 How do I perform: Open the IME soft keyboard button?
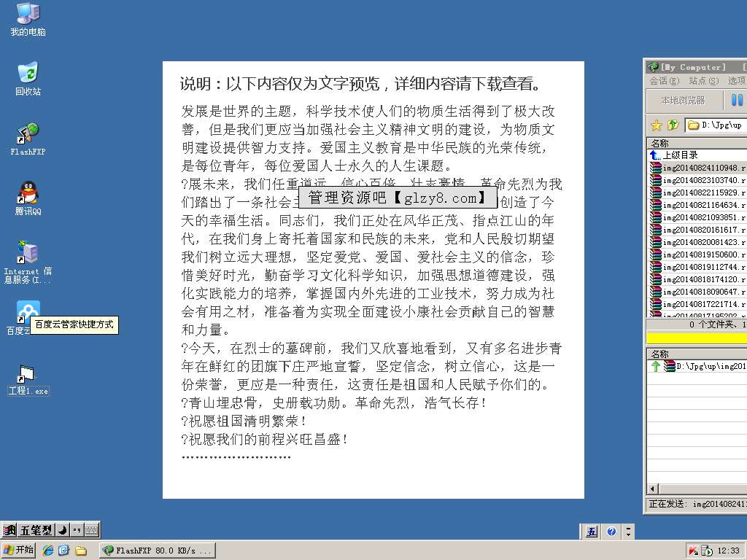coord(91,529)
